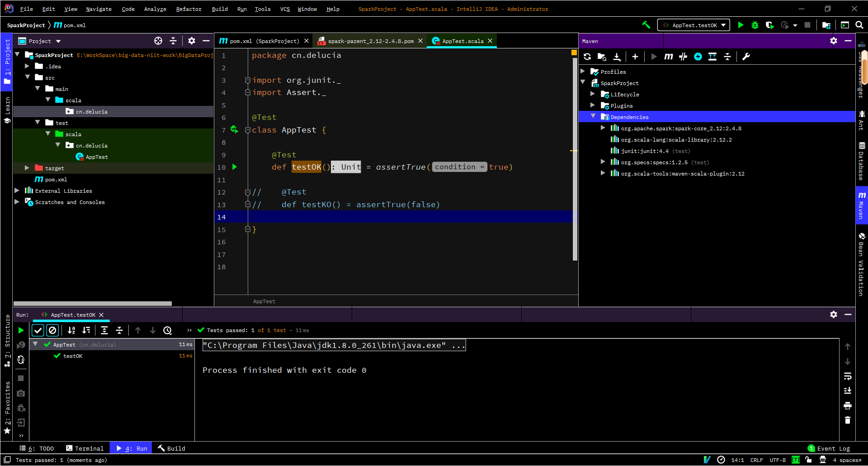This screenshot has height=466, width=868.
Task: Click UTF-8 encoding in status bar
Action: pos(778,460)
